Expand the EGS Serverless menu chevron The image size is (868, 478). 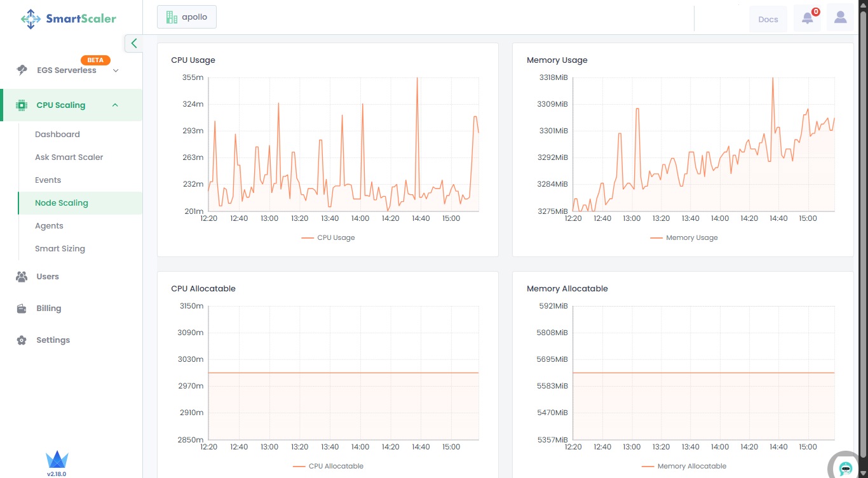(116, 70)
